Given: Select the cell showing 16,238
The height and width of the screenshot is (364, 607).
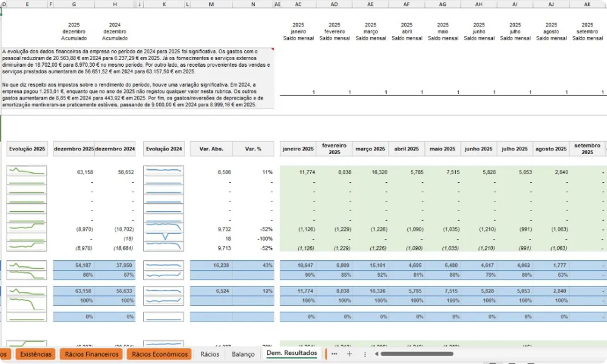Looking at the screenshot, I should click(x=211, y=265).
